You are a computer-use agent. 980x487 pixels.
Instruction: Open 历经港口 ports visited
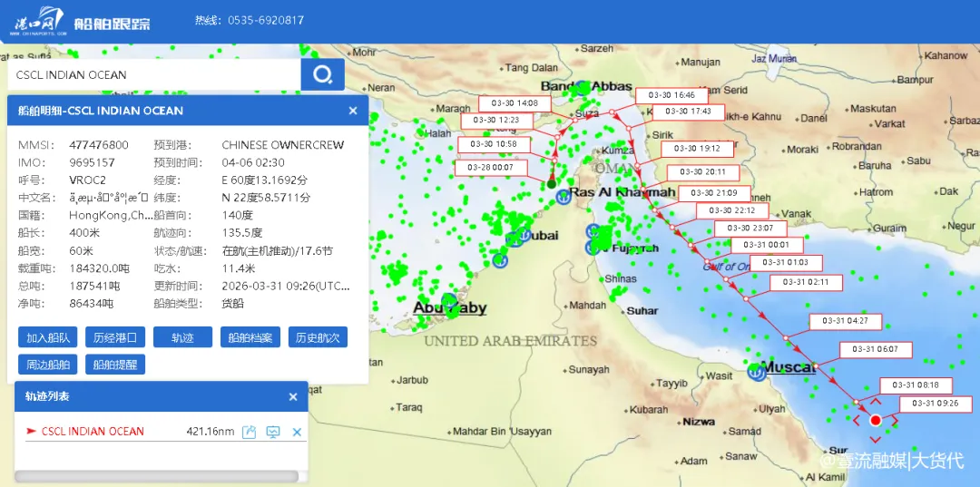point(115,337)
